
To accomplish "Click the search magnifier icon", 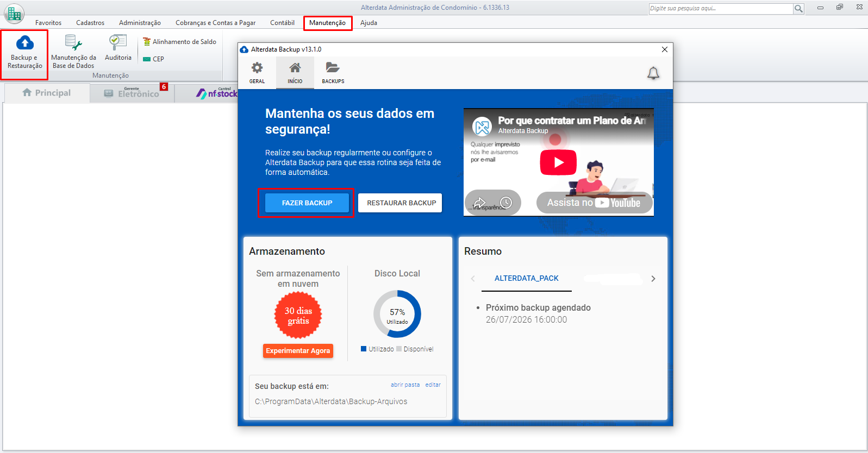I will 798,9.
